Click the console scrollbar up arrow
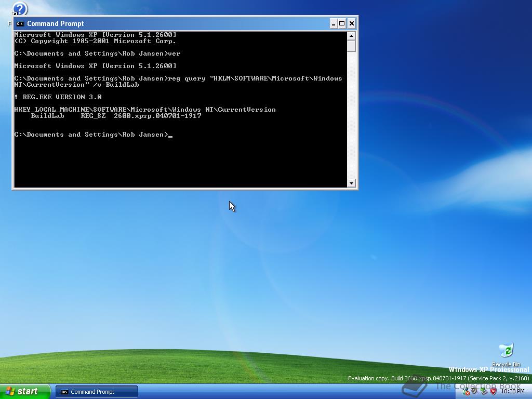 (x=351, y=36)
